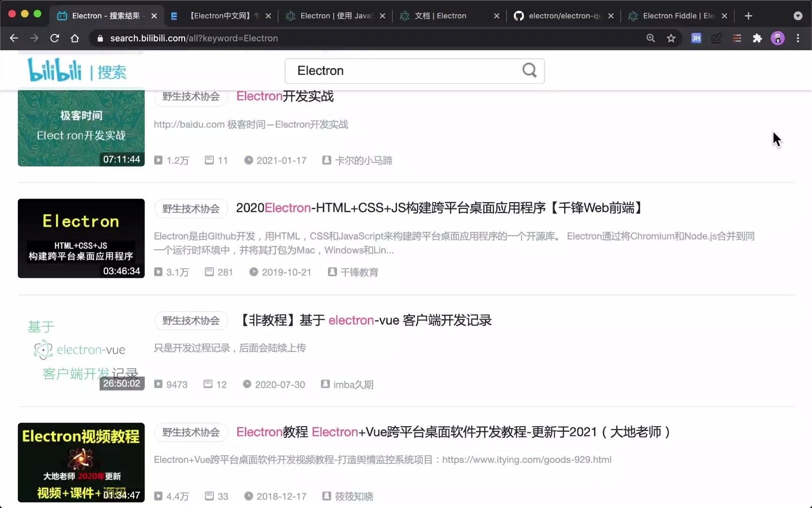Image resolution: width=812 pixels, height=508 pixels.
Task: Open the 【非教程】基于 electron-vue video title
Action: click(366, 320)
